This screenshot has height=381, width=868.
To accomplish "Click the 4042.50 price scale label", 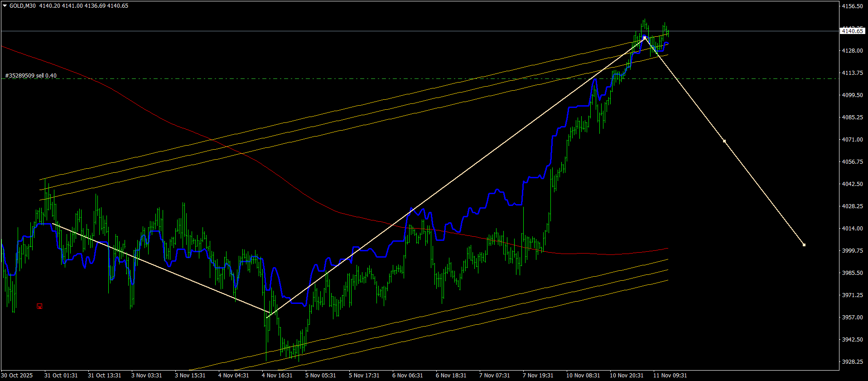I will (852, 184).
